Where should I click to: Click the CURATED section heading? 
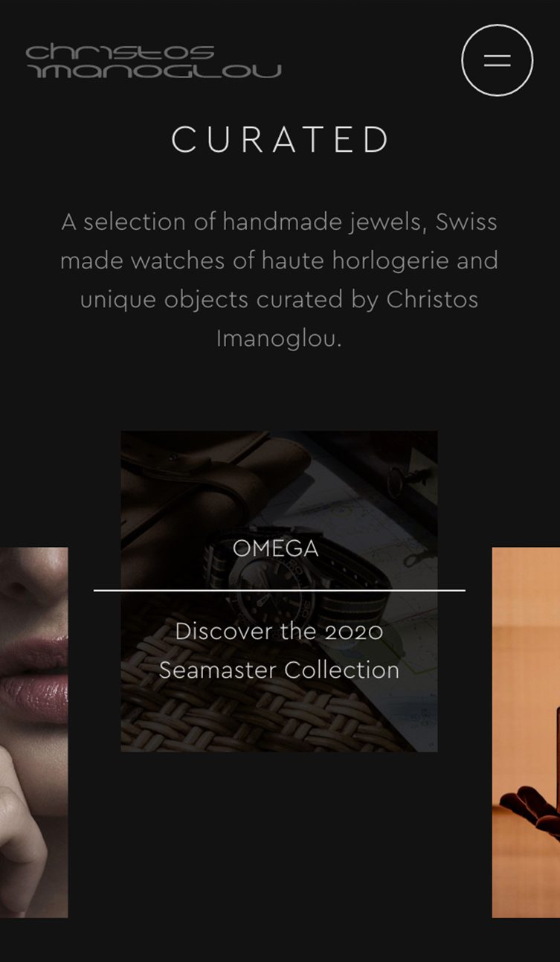point(280,139)
